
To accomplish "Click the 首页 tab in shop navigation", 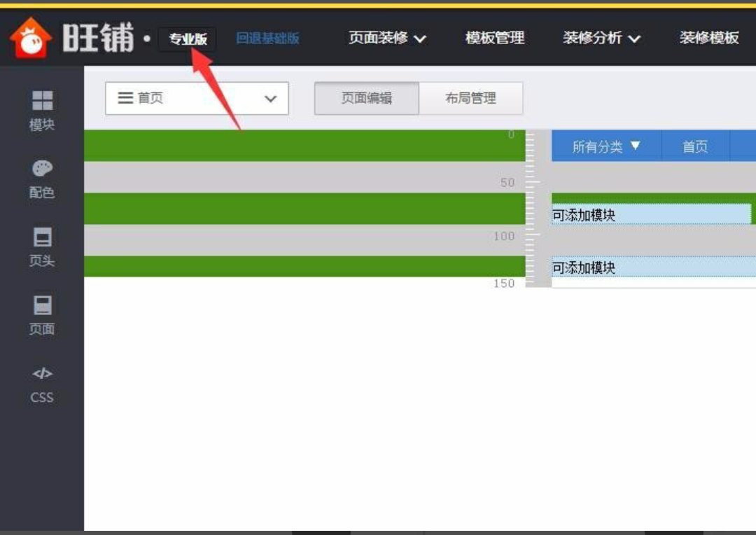I will (695, 146).
